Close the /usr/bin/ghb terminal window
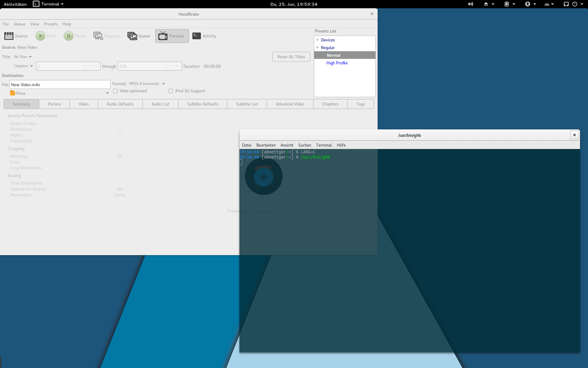Screen dimensions: 588x368 [574, 135]
